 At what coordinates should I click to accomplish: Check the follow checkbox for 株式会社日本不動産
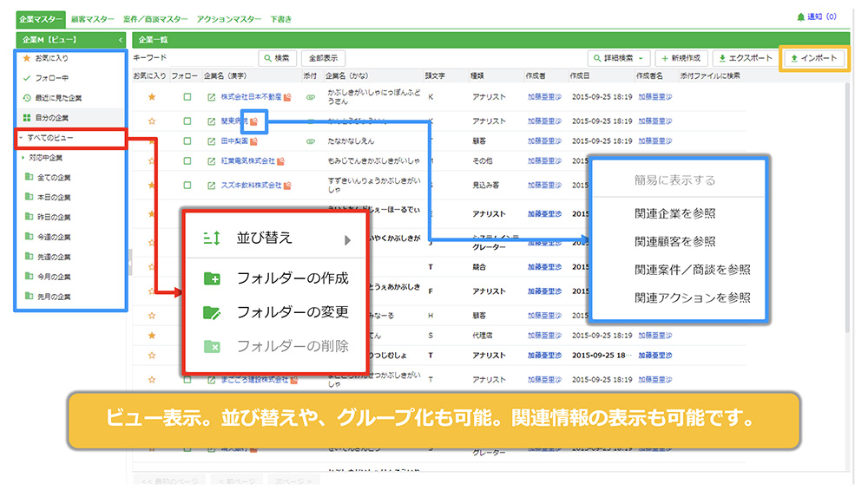point(187,97)
